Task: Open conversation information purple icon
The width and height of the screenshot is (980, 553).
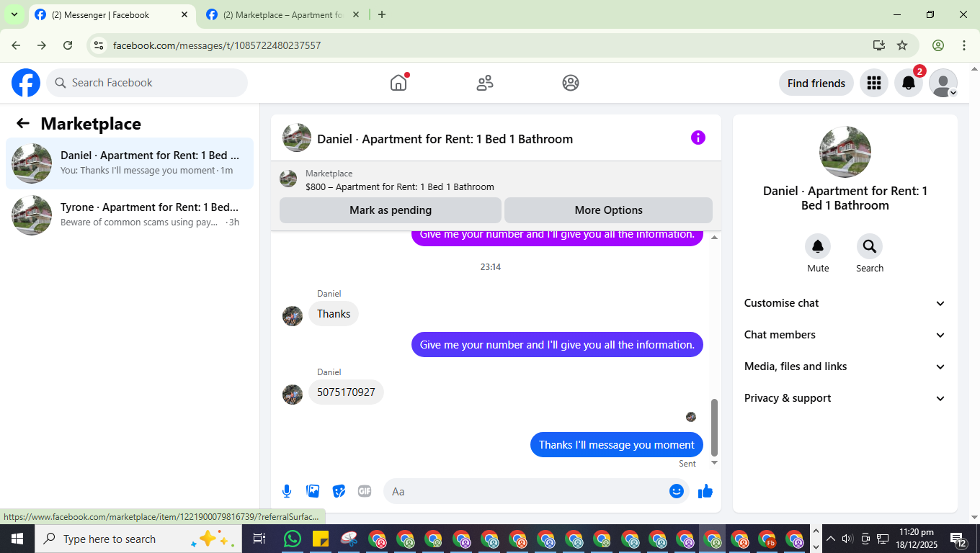Action: tap(698, 138)
